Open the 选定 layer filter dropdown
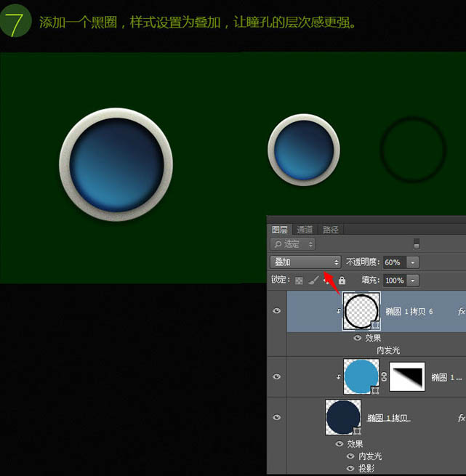 [292, 244]
